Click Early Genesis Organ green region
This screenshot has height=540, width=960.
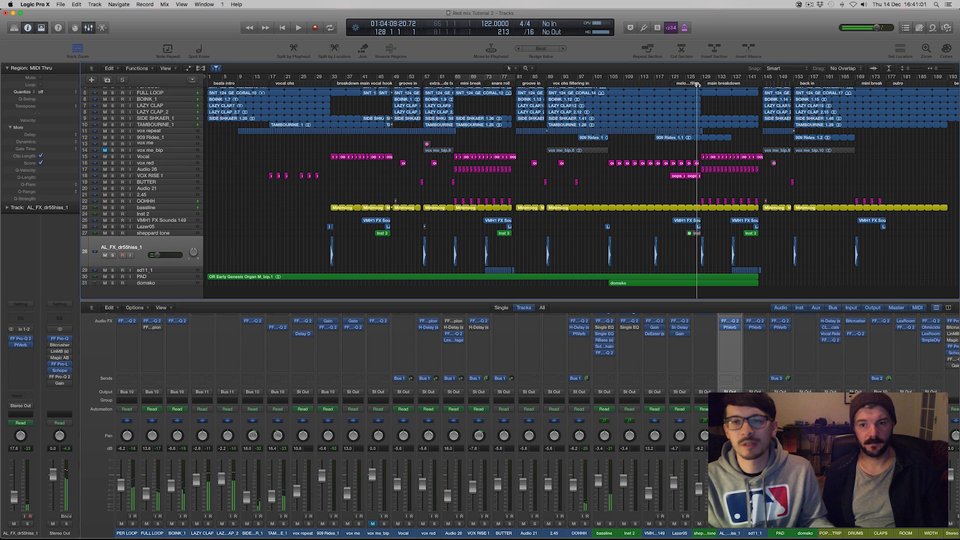483,277
